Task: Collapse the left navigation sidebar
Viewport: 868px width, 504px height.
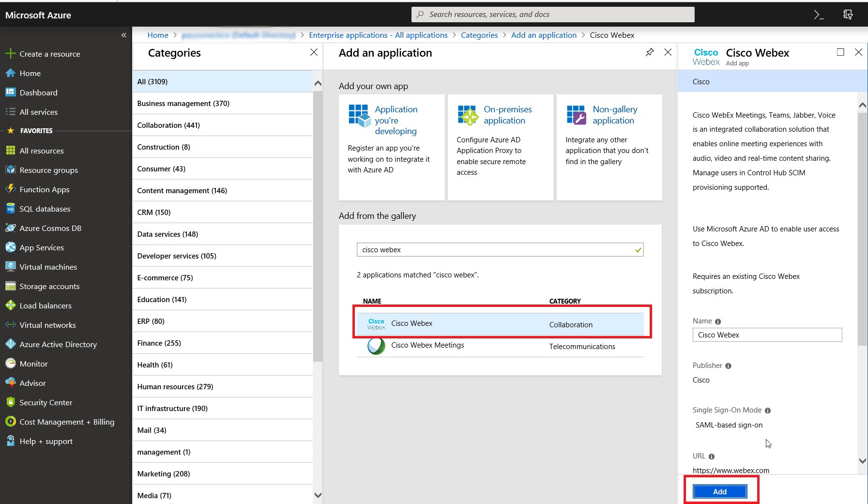Action: [x=124, y=35]
